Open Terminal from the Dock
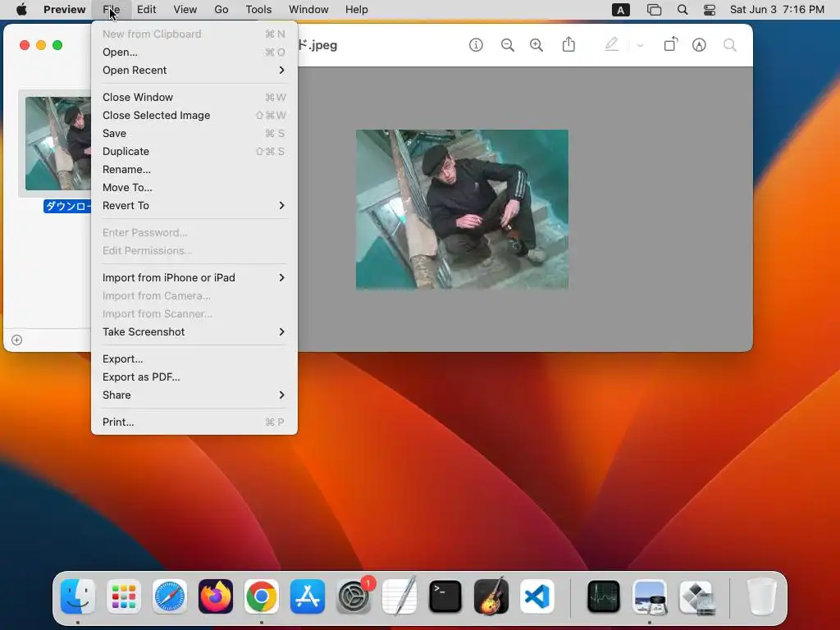 (x=445, y=596)
